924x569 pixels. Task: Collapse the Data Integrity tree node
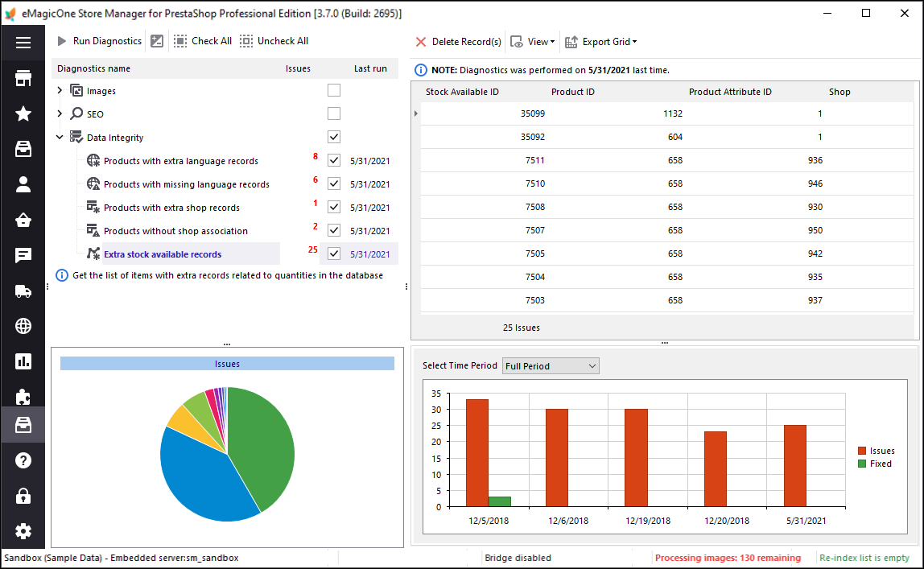click(x=60, y=138)
